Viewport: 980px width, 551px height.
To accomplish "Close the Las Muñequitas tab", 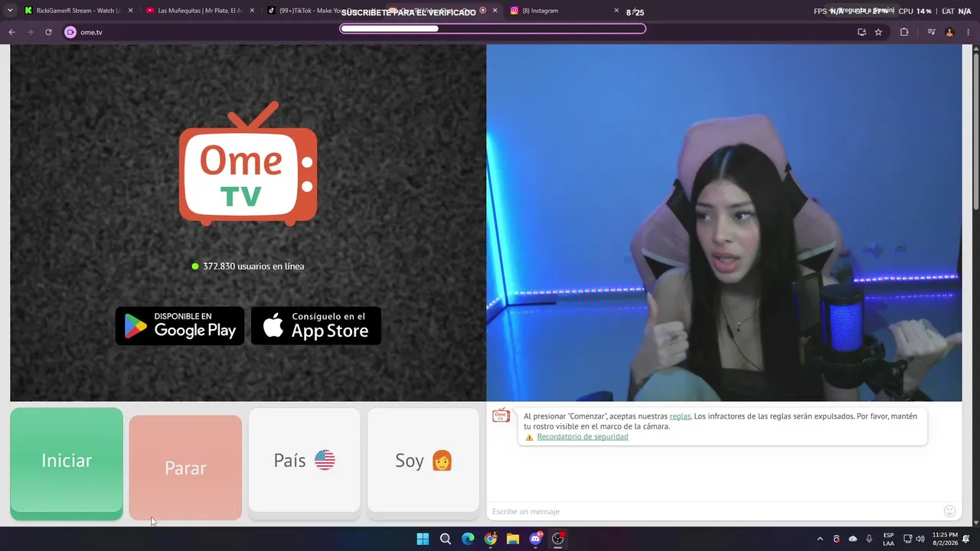I will (252, 11).
